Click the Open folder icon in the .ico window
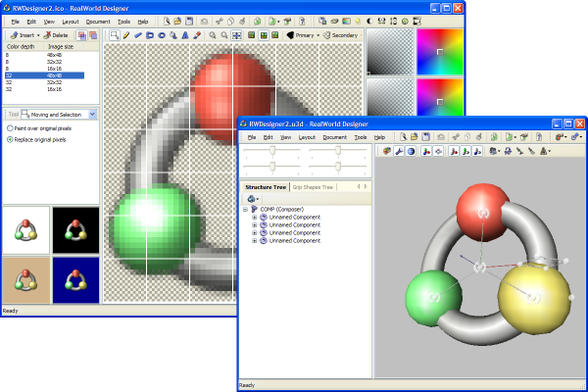Viewport: 588px width, 392px height. click(x=177, y=22)
